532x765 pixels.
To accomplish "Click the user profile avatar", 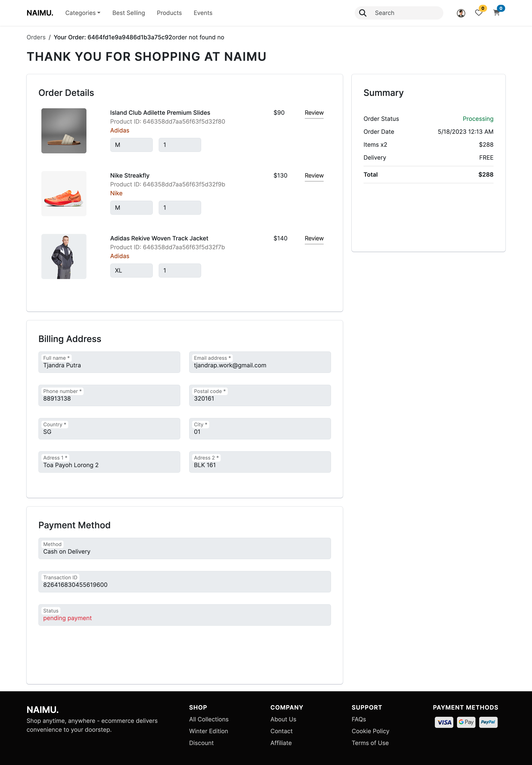I will (461, 13).
